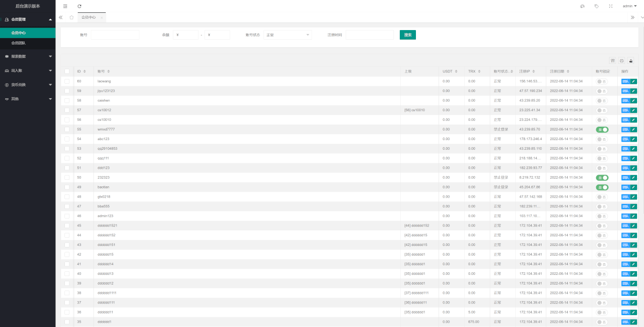644x327 pixels.
Task: Click the home icon in tab bar
Action: coord(71,17)
